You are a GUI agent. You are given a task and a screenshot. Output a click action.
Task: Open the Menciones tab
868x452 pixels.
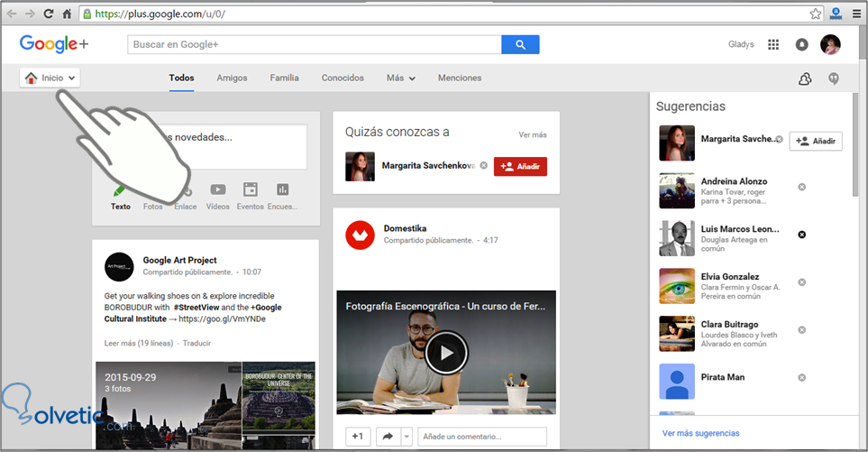click(460, 78)
